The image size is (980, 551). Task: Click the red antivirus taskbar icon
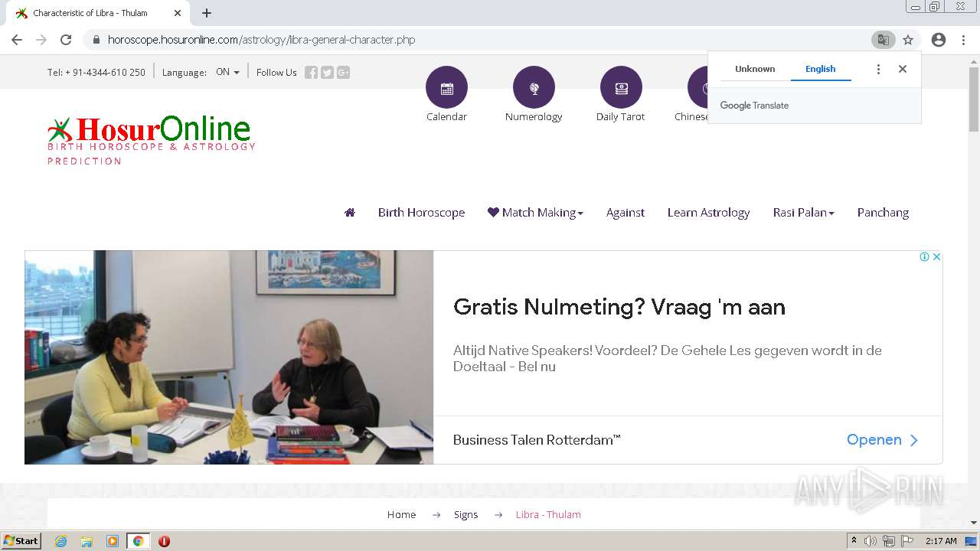pyautogui.click(x=164, y=541)
